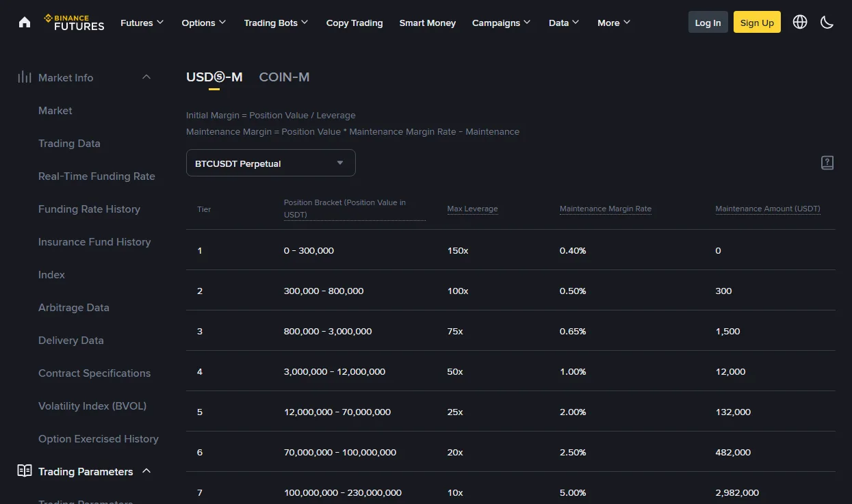
Task: Click the 0.65% maintenance margin rate
Action: (x=573, y=331)
